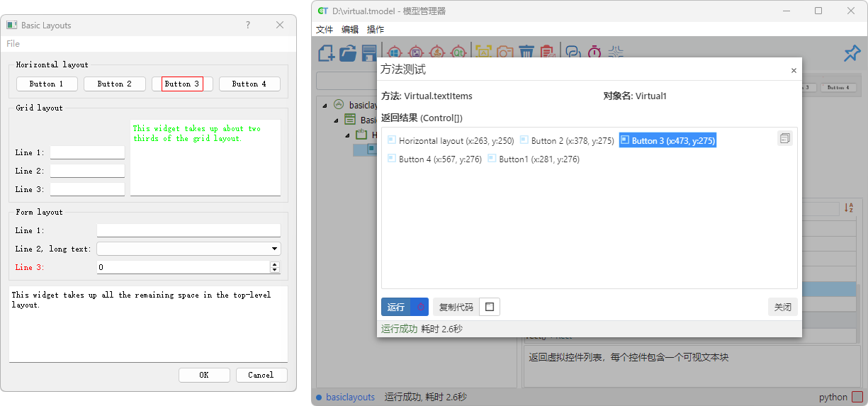868x406 pixels.
Task: Click the 运行 run button
Action: point(396,307)
